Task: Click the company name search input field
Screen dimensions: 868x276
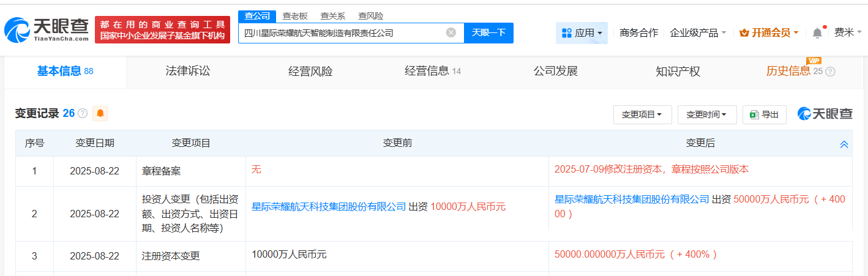Action: (x=342, y=33)
